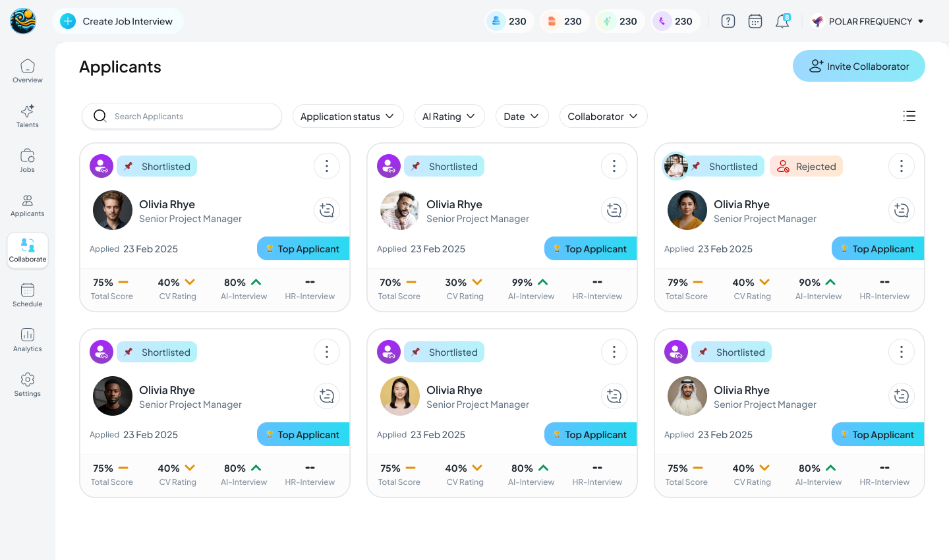Go to Talents in the sidebar
This screenshot has height=560, width=949.
28,116
